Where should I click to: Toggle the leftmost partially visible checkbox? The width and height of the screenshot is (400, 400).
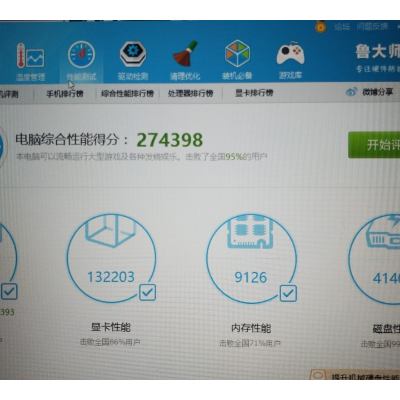pyautogui.click(x=9, y=291)
